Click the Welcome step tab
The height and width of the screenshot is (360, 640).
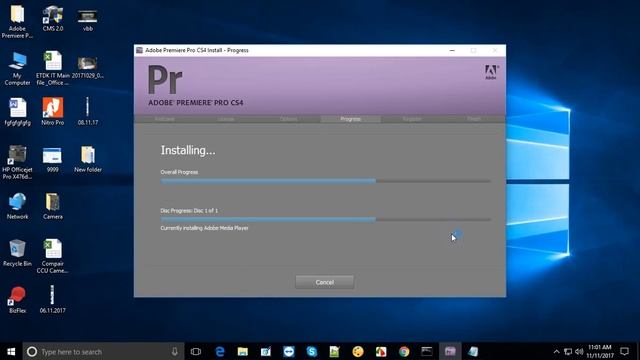tap(165, 119)
